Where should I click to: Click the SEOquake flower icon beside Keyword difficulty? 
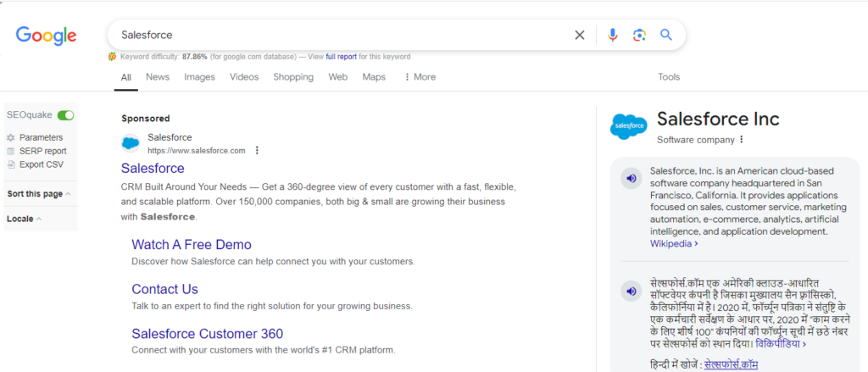[x=113, y=57]
